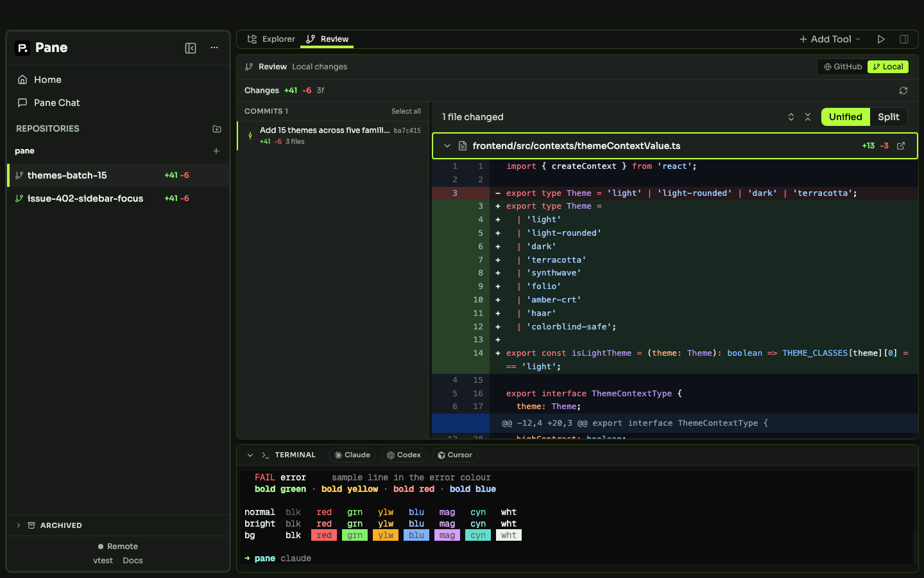Launch the Codex terminal tool
The height and width of the screenshot is (578, 924).
tap(404, 455)
